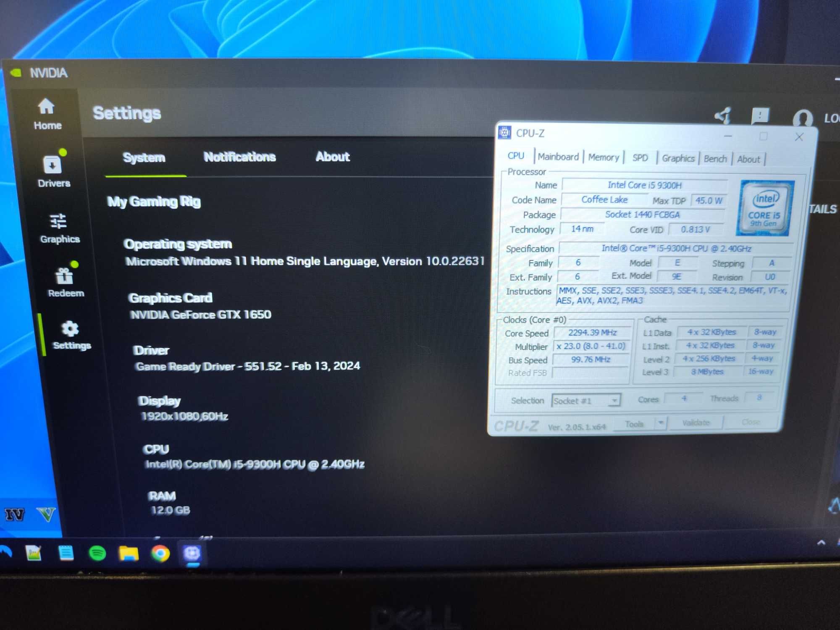
Task: Open Graphics sliders section in sidebar
Action: coord(59,228)
